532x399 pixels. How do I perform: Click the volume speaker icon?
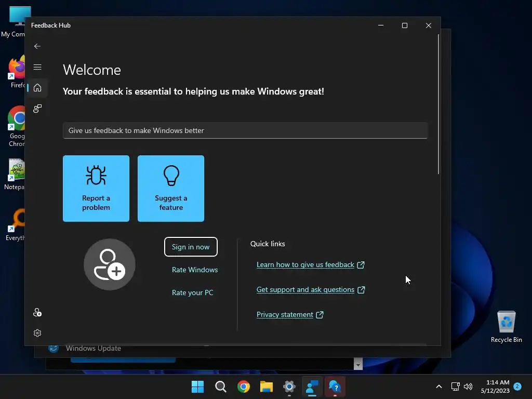468,387
